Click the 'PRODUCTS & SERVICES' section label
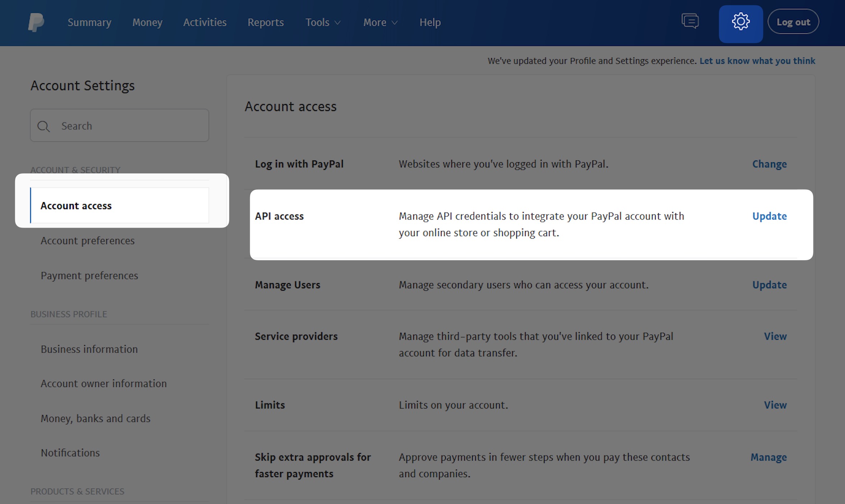 click(x=77, y=491)
